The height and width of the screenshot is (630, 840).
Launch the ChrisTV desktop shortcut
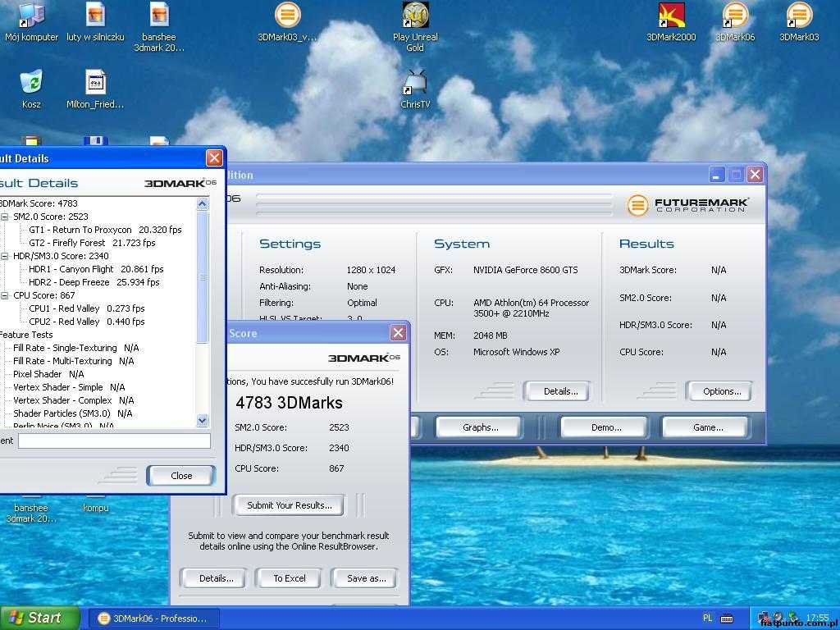pyautogui.click(x=415, y=89)
